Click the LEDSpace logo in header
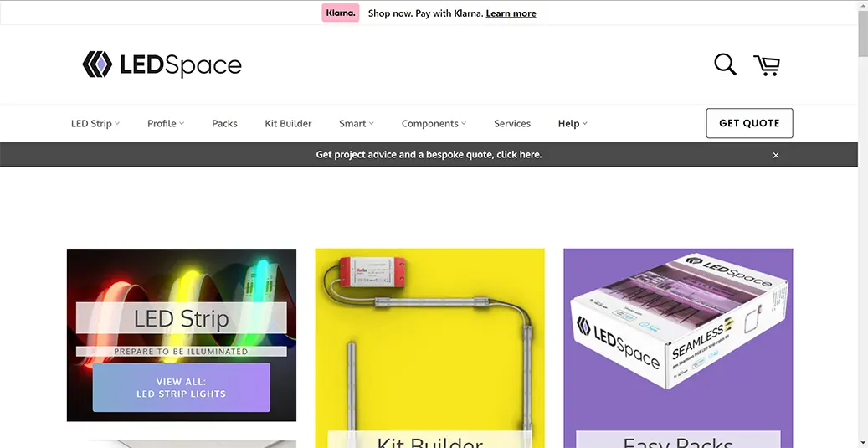Screen dimensions: 868x448 pos(162,64)
